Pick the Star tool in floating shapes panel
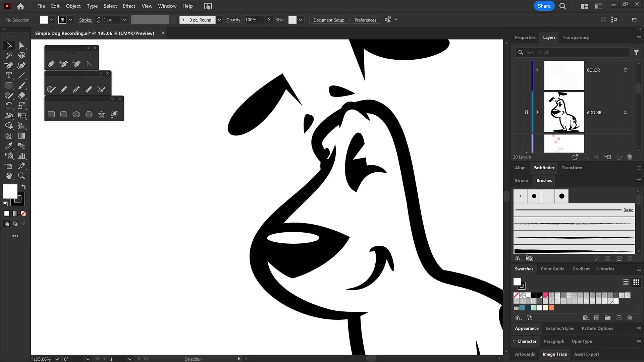644x362 pixels. pos(101,115)
